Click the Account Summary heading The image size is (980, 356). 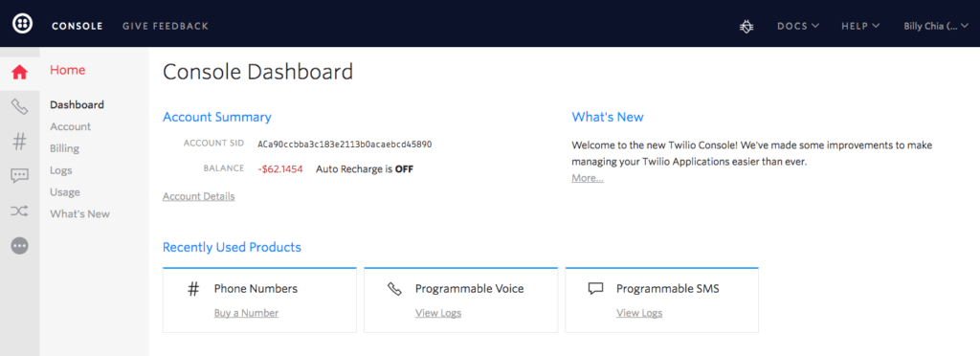pos(217,118)
